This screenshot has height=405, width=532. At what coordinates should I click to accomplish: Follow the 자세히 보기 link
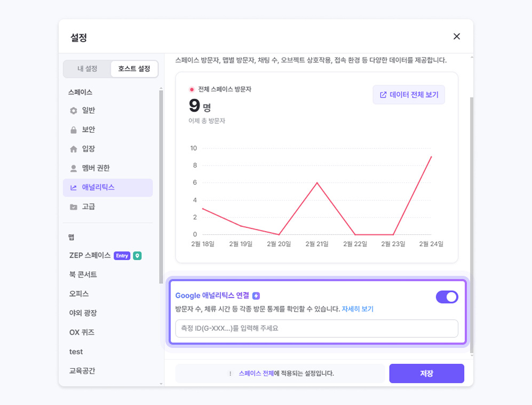(x=358, y=309)
